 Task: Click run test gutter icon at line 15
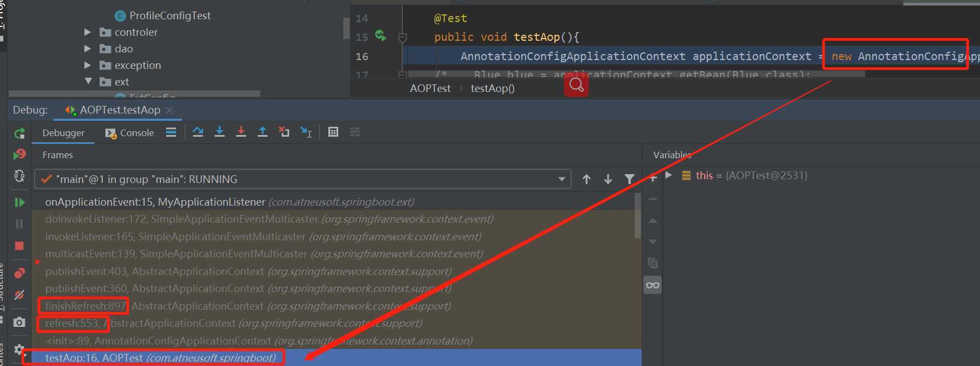(x=381, y=36)
